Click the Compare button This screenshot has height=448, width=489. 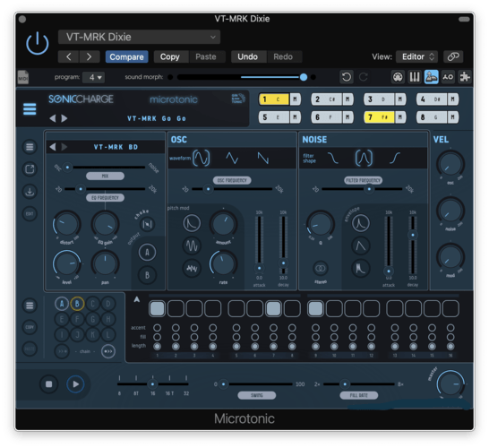tap(126, 56)
